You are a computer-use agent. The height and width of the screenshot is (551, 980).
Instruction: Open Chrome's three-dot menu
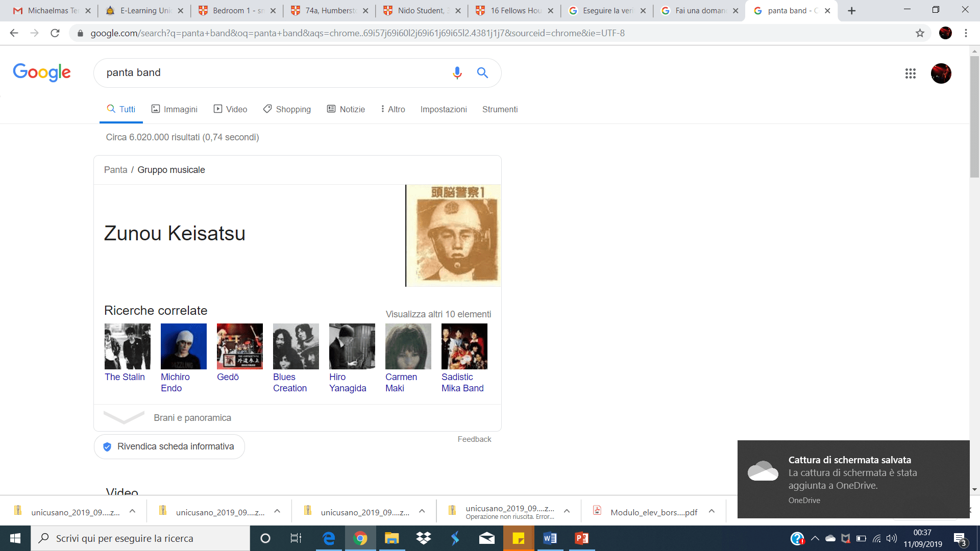pos(966,33)
